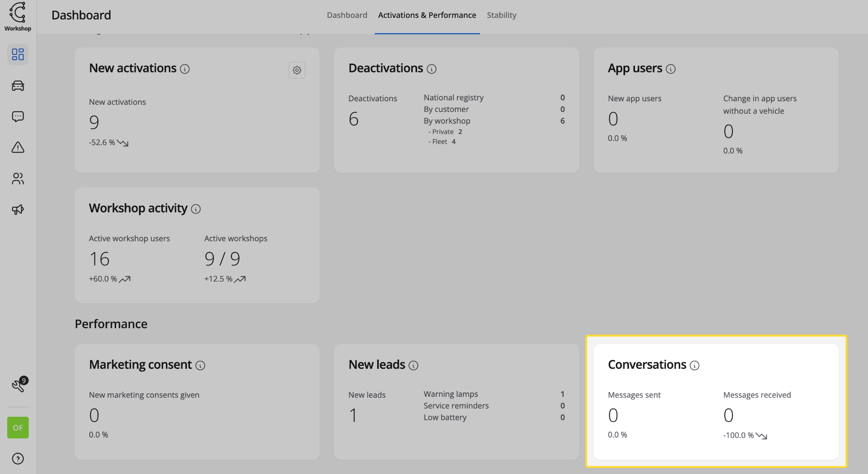The image size is (868, 474).
Task: Open the dashboard grid icon in sidebar
Action: tap(18, 54)
